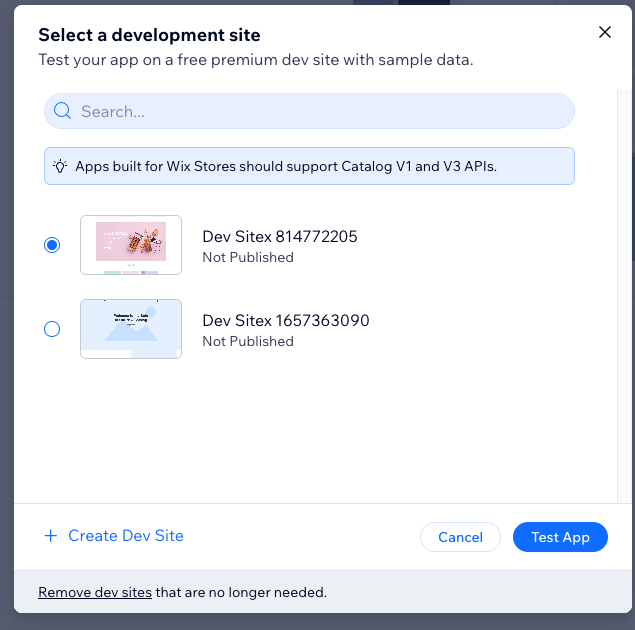Click the search magnifier icon
The height and width of the screenshot is (630, 635).
point(63,111)
